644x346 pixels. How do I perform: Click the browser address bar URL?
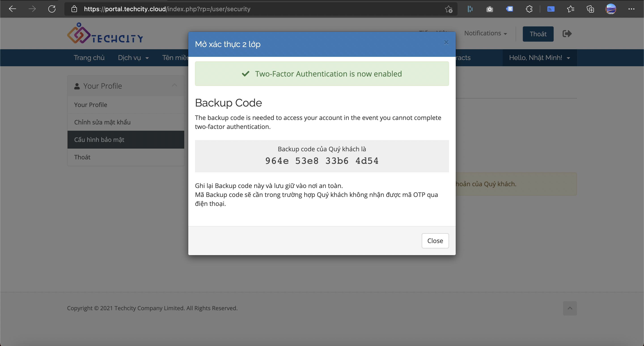(x=167, y=9)
